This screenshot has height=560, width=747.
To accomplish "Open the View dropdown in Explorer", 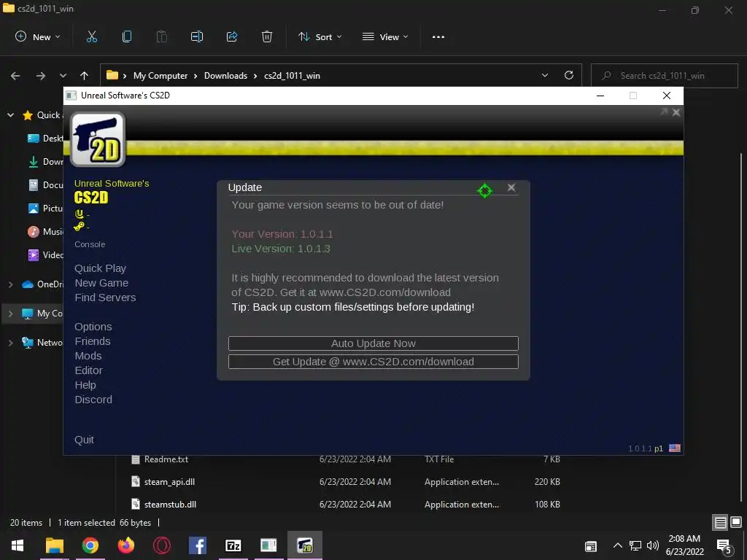I will (x=385, y=36).
